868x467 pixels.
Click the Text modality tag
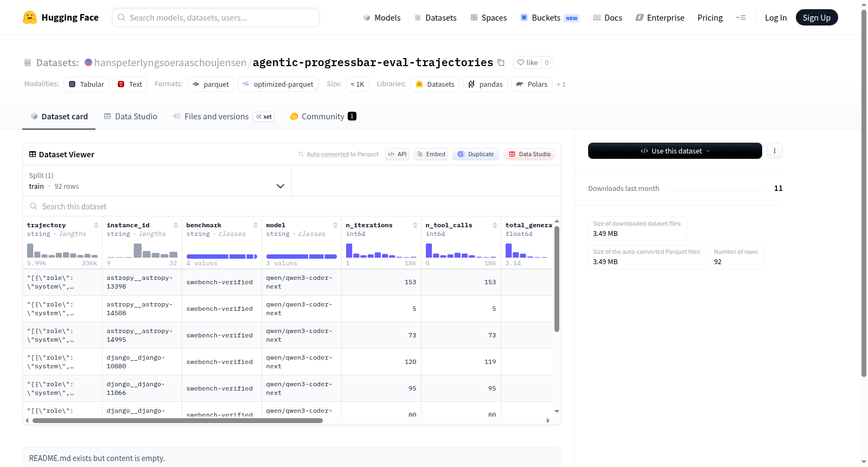pos(130,84)
